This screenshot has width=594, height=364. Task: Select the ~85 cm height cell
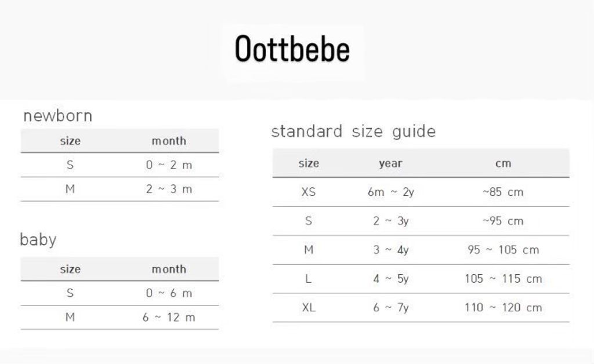point(503,192)
